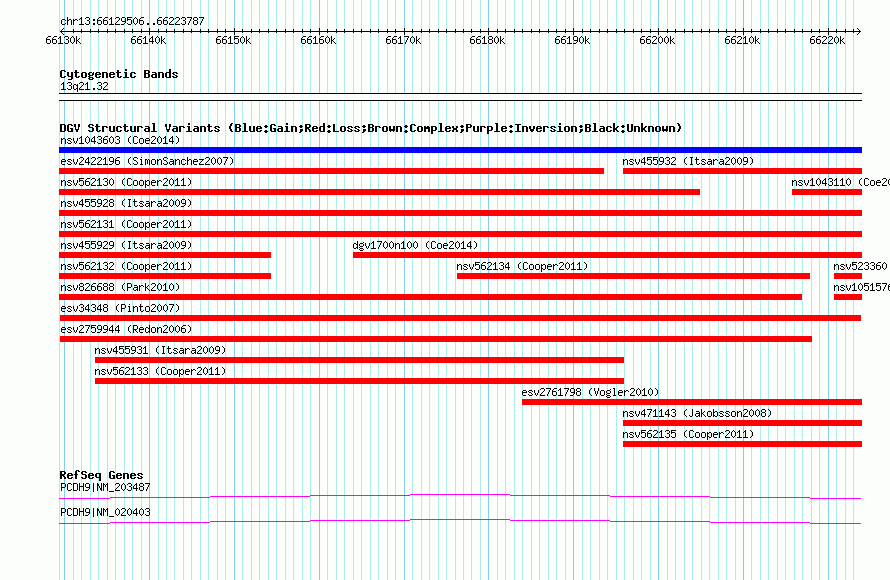Click the red bar under nsv562131
The width and height of the screenshot is (890, 580).
460,234
